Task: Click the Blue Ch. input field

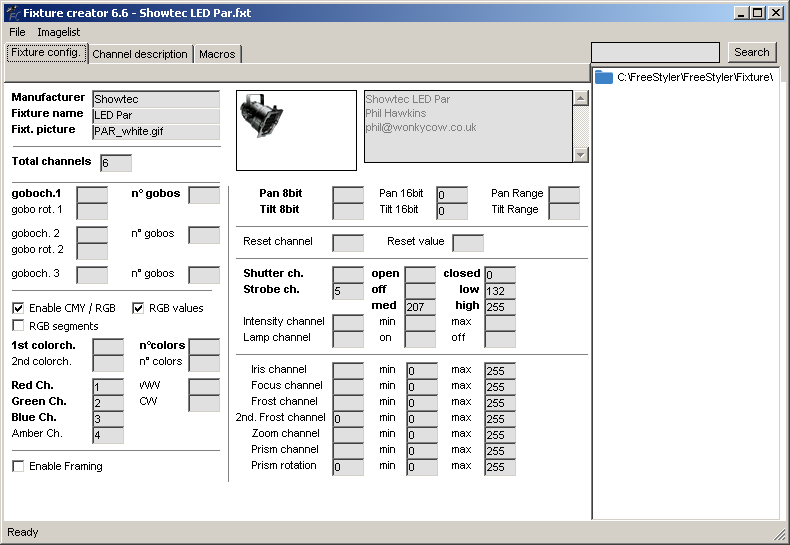Action: point(108,419)
